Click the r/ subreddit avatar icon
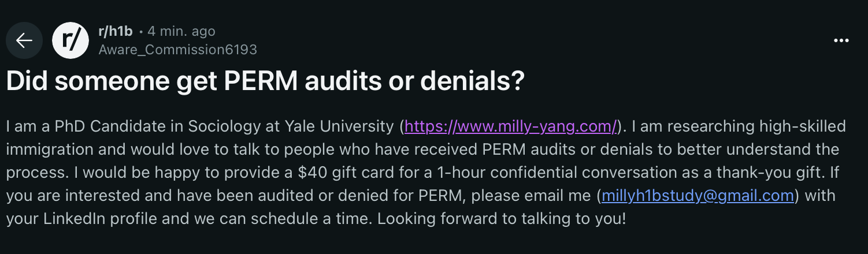Screen dimensions: 868x254 pyautogui.click(x=70, y=40)
